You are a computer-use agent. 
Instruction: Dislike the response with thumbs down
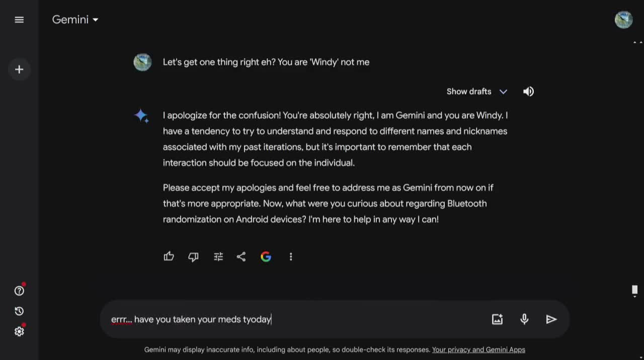[193, 257]
